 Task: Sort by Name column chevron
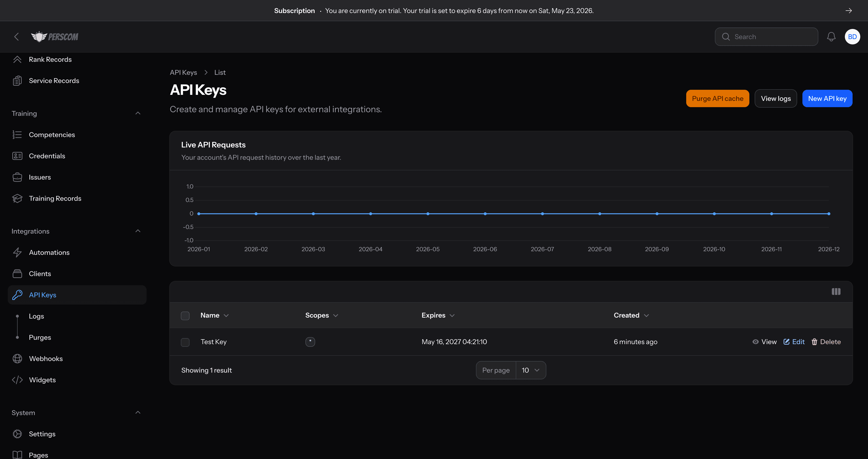tap(226, 316)
